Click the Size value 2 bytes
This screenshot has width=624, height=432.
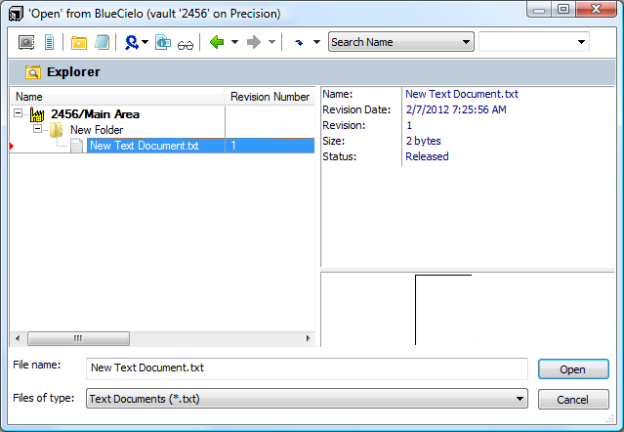click(423, 141)
